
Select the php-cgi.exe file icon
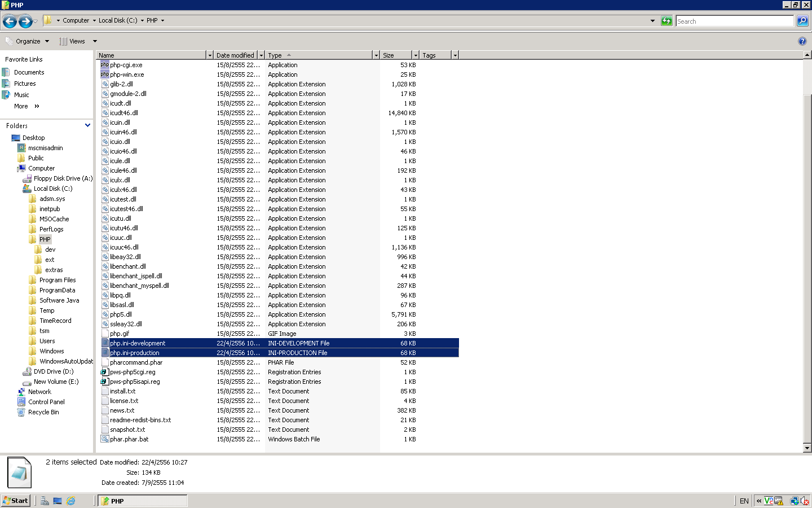point(105,65)
